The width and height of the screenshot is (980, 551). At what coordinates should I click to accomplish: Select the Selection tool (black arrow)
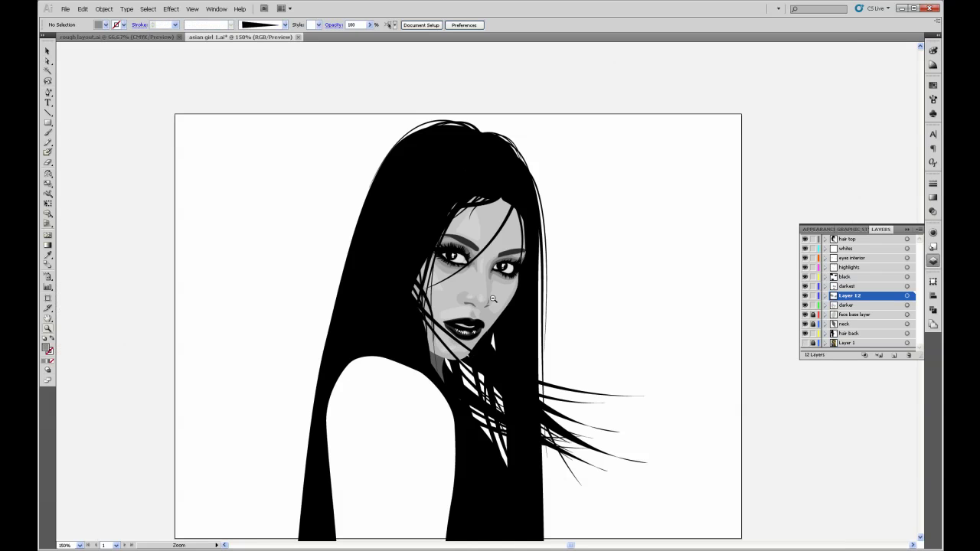pyautogui.click(x=47, y=51)
